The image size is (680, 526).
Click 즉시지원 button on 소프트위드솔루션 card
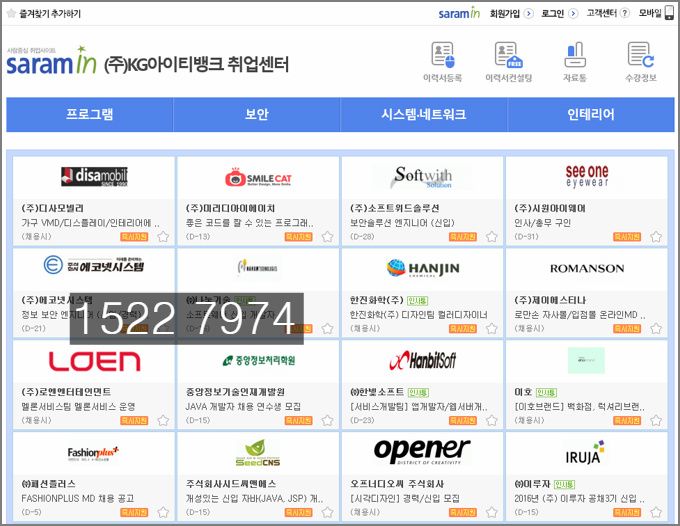(463, 237)
